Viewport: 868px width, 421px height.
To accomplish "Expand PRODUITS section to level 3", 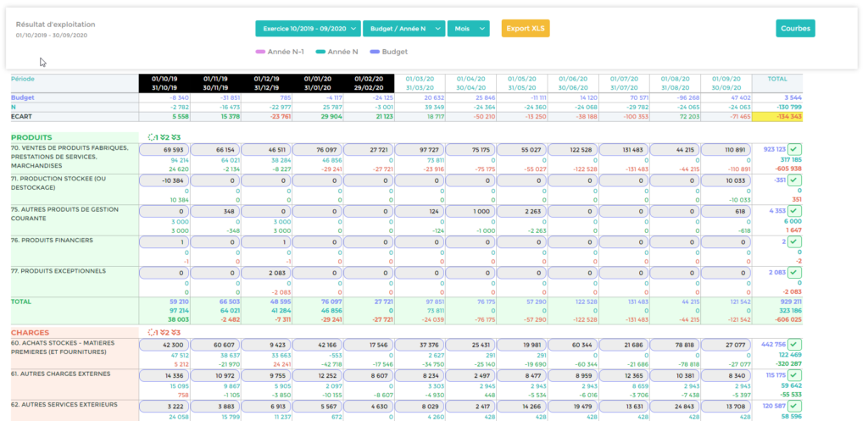I will coord(175,137).
